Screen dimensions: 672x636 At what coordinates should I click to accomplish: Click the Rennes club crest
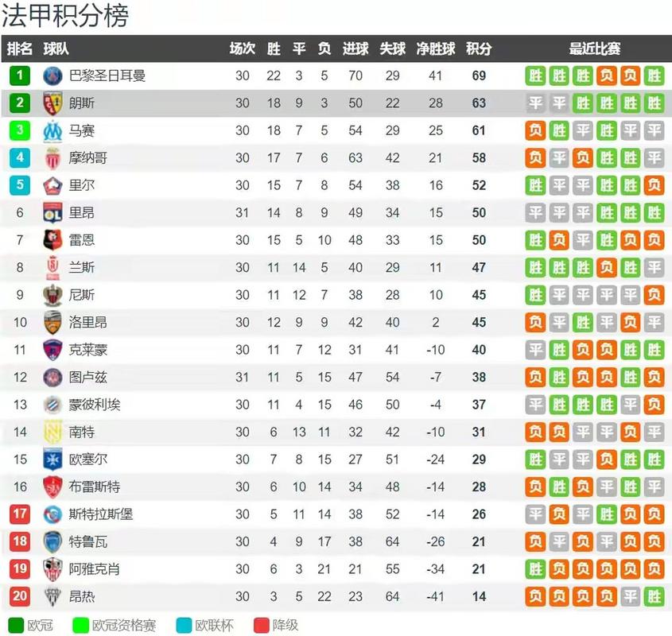click(52, 240)
